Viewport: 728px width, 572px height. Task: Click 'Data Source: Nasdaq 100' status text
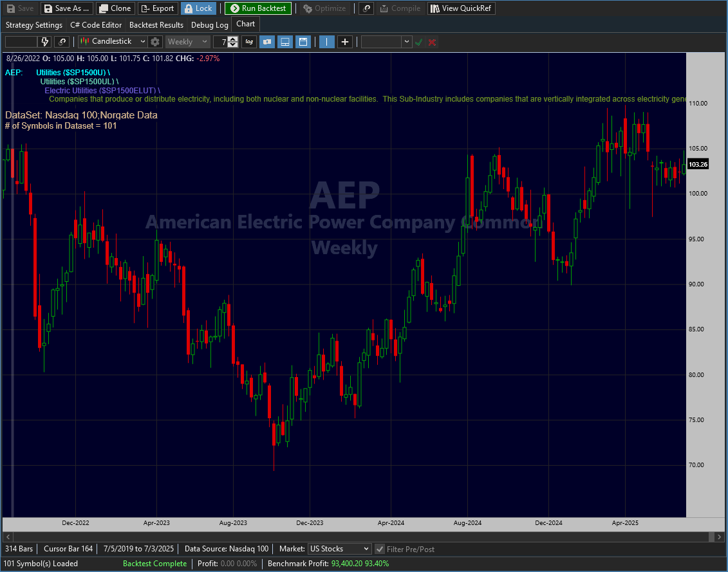pyautogui.click(x=227, y=549)
